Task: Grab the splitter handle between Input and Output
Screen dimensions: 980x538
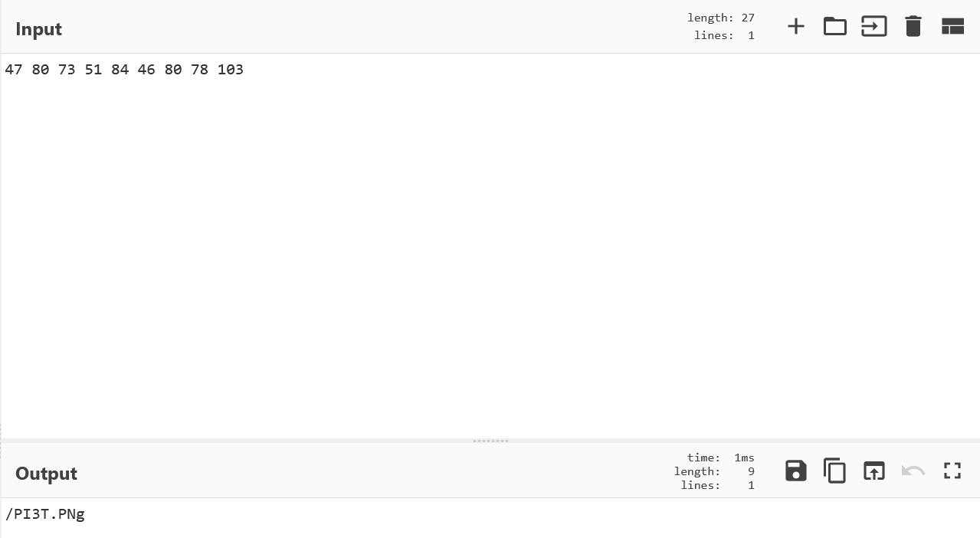Action: point(490,441)
